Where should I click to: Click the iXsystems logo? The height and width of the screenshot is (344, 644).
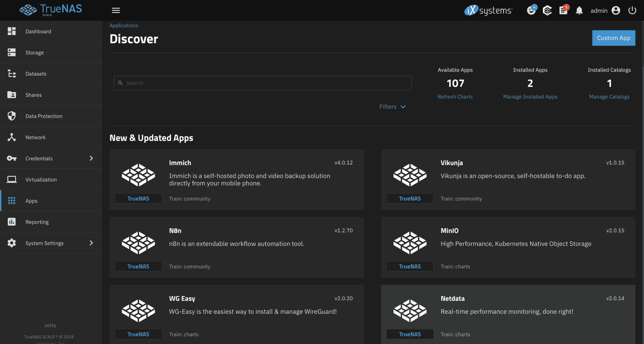488,10
